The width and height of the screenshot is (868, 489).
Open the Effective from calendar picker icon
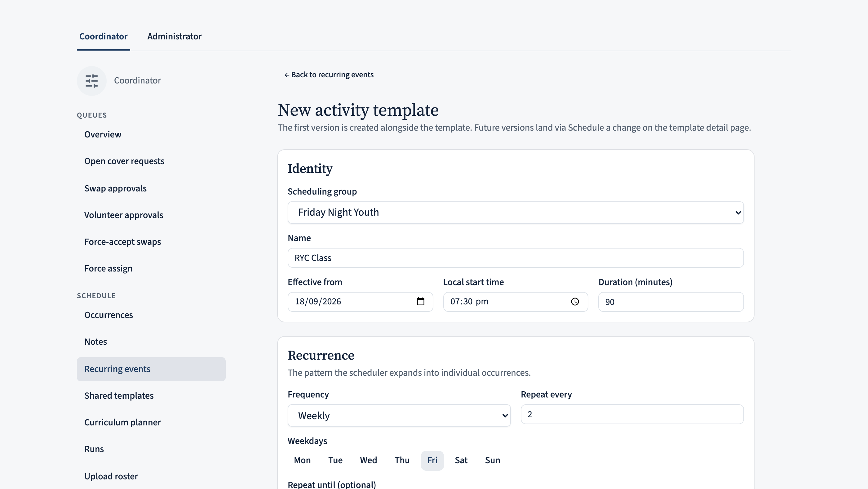pos(420,302)
